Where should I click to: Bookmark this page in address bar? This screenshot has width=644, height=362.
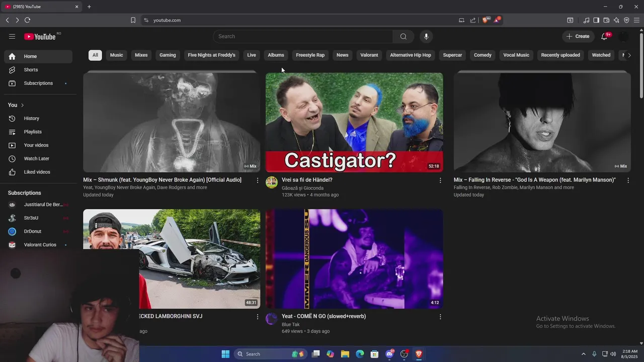[x=133, y=20]
